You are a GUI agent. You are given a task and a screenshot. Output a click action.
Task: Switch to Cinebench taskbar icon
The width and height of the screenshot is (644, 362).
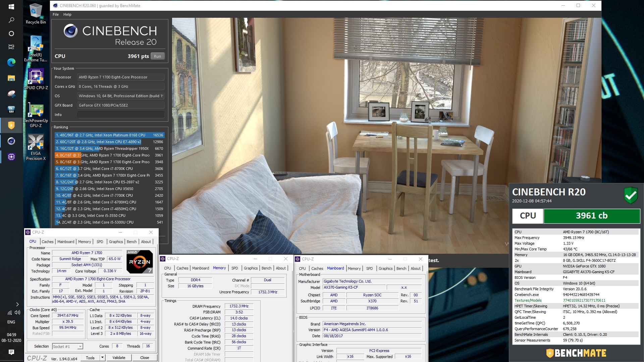(x=11, y=141)
